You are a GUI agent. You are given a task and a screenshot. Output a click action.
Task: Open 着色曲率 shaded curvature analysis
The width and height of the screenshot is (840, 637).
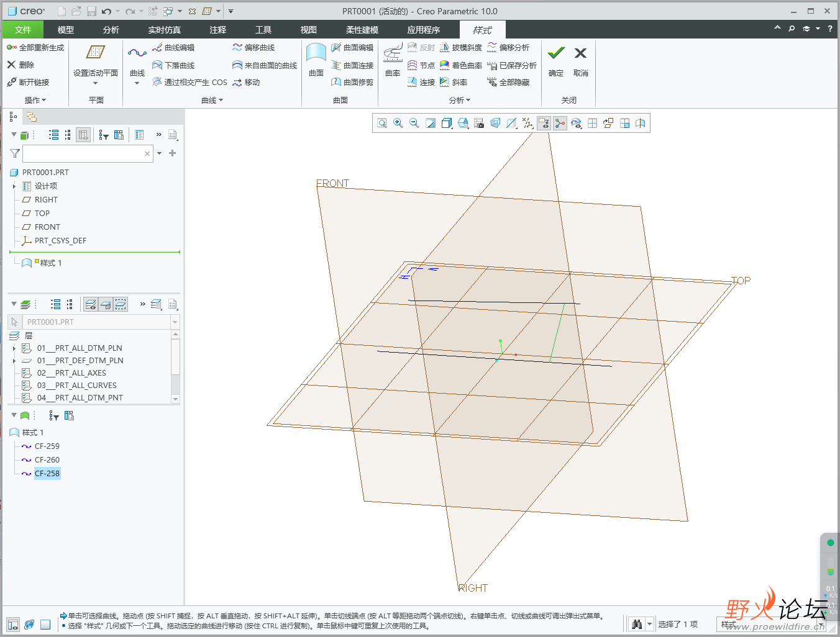point(461,65)
